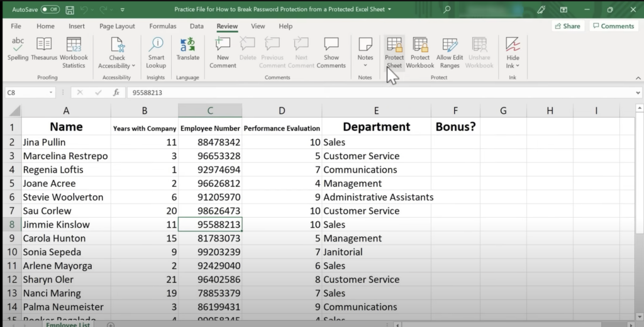Click the pen icon in the title bar
The width and height of the screenshot is (644, 327).
point(541,9)
